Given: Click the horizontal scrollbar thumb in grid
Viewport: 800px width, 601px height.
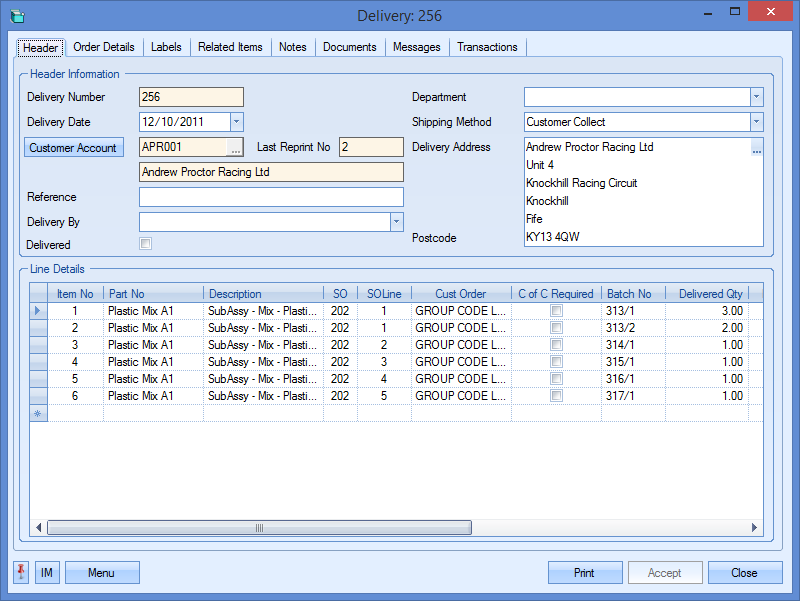Looking at the screenshot, I should pyautogui.click(x=260, y=528).
